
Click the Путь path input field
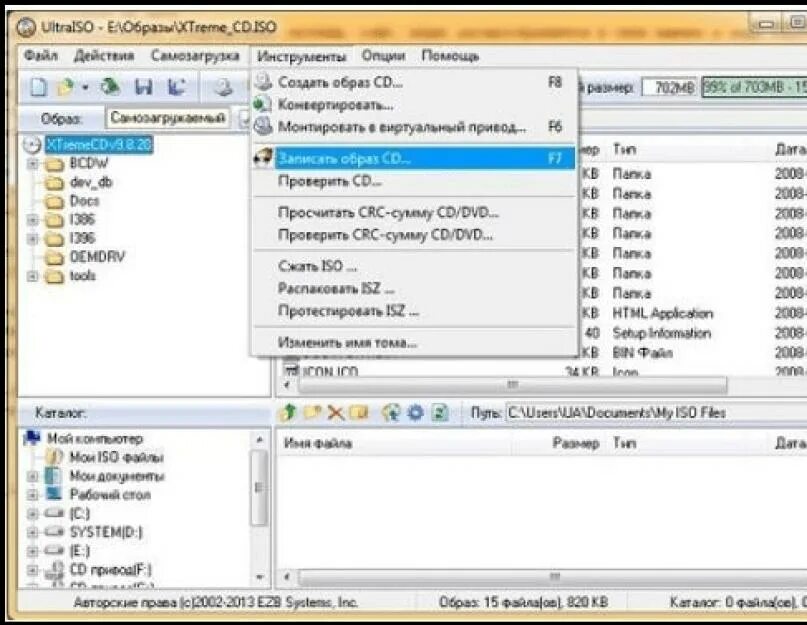point(656,412)
